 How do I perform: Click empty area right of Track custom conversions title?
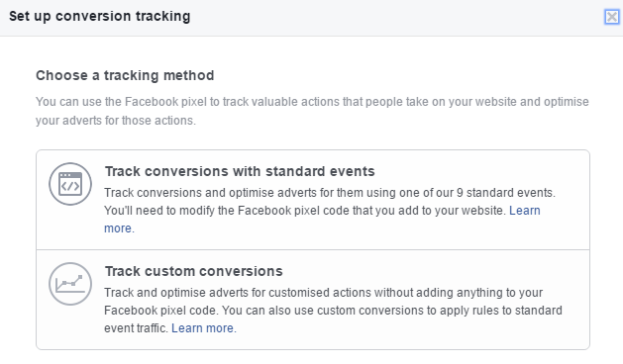433,271
